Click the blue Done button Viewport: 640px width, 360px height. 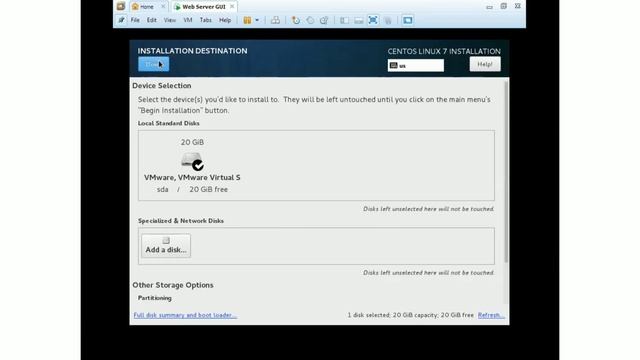tap(153, 64)
